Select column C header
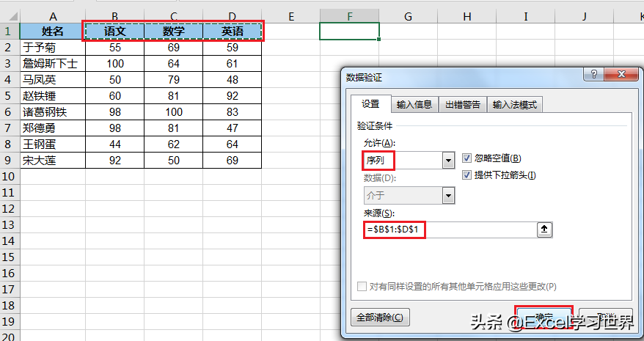 point(173,16)
